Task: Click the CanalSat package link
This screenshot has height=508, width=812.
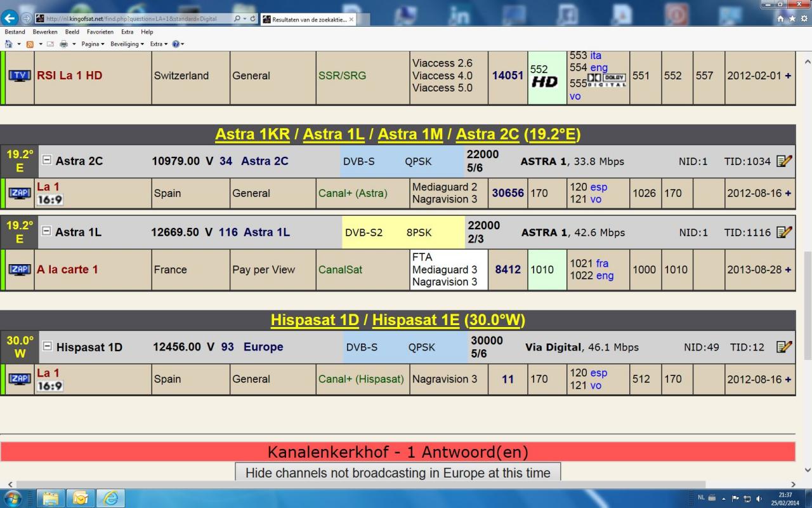Action: point(340,269)
